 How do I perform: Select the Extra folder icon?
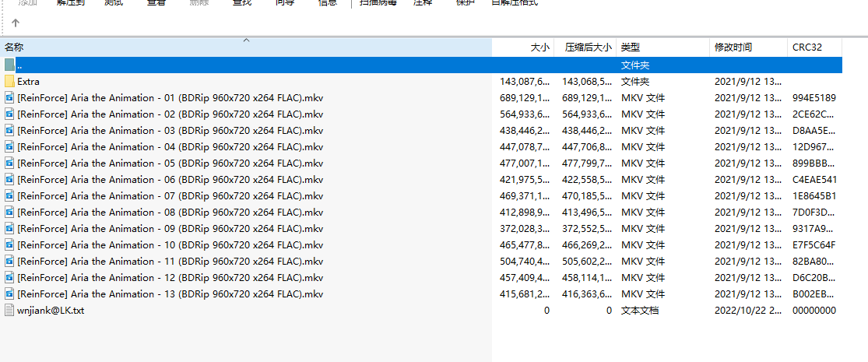pos(9,82)
